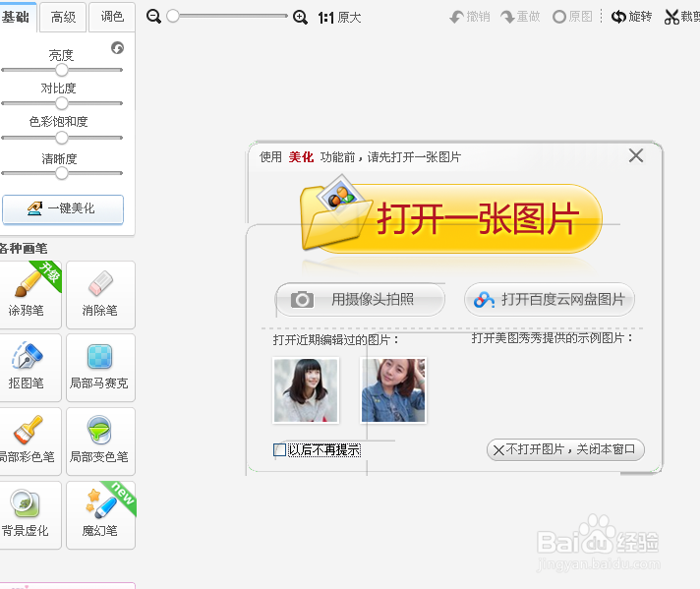Click the zoom in magnifier icon
Image resolution: width=700 pixels, height=589 pixels.
pos(300,18)
